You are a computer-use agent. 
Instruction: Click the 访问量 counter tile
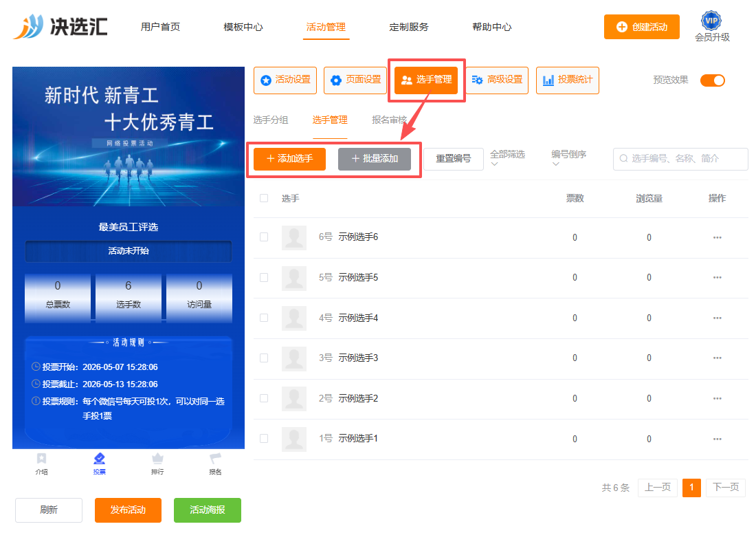pos(199,298)
